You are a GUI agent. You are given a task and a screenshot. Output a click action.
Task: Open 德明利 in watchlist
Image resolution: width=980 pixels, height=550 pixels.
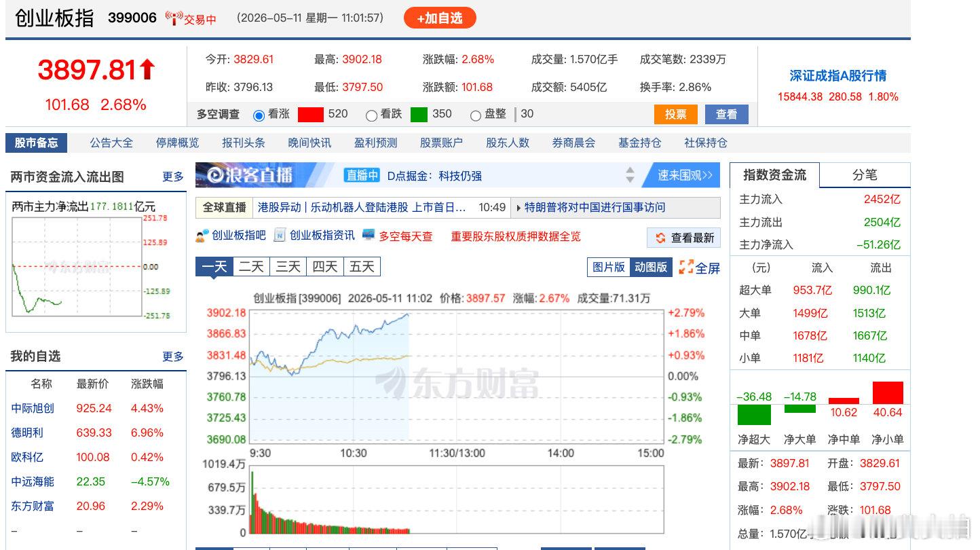27,433
